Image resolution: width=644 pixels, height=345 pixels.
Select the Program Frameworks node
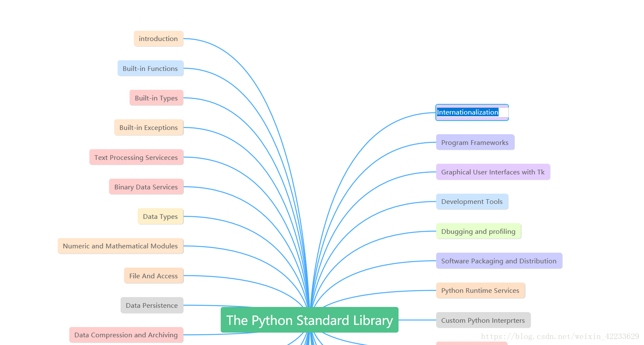pyautogui.click(x=475, y=142)
